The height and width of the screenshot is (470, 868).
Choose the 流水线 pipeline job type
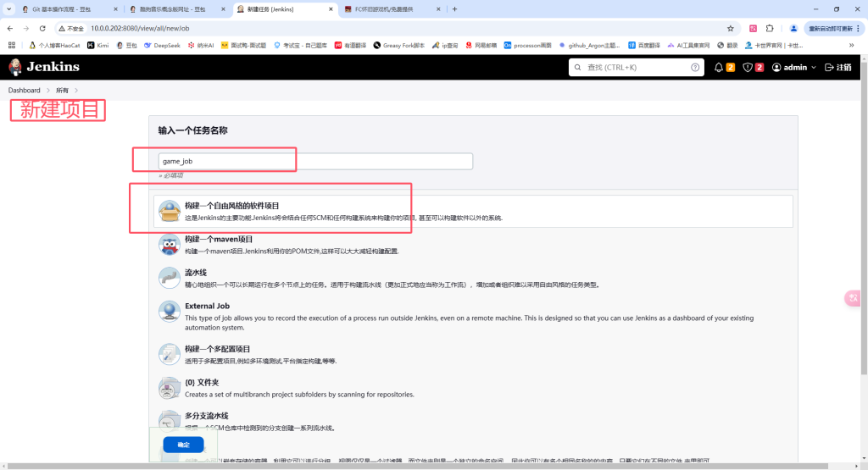tap(196, 273)
